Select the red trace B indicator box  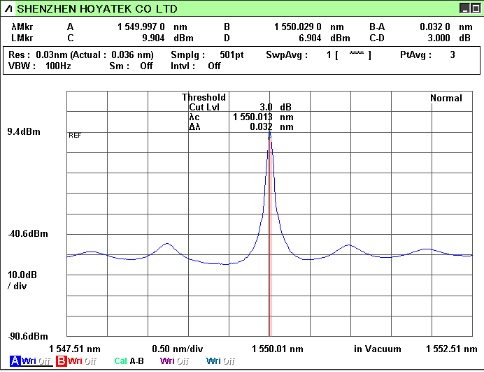click(x=61, y=361)
